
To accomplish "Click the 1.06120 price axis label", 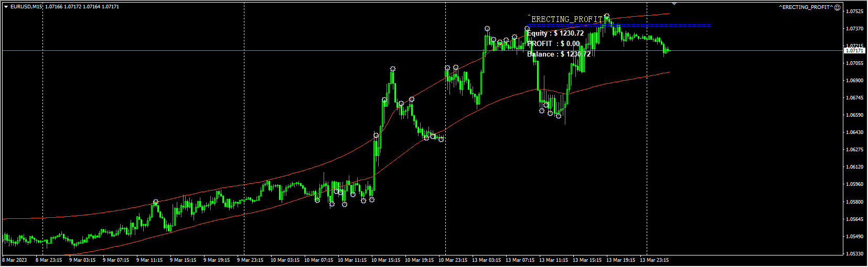I will pyautogui.click(x=855, y=167).
